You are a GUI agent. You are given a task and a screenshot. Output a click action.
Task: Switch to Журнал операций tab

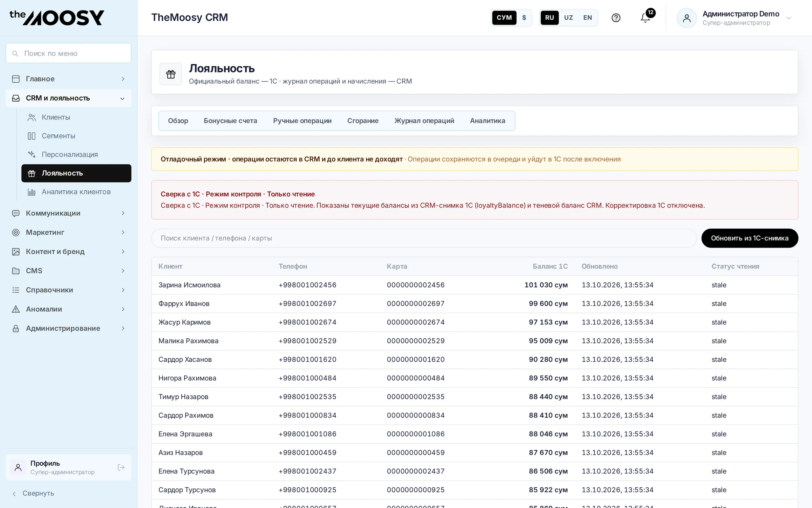click(424, 121)
